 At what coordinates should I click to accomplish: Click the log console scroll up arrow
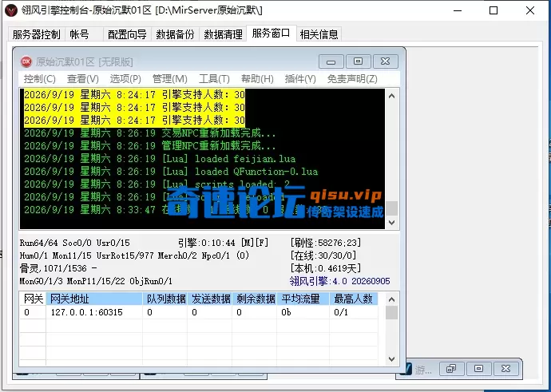(392, 96)
